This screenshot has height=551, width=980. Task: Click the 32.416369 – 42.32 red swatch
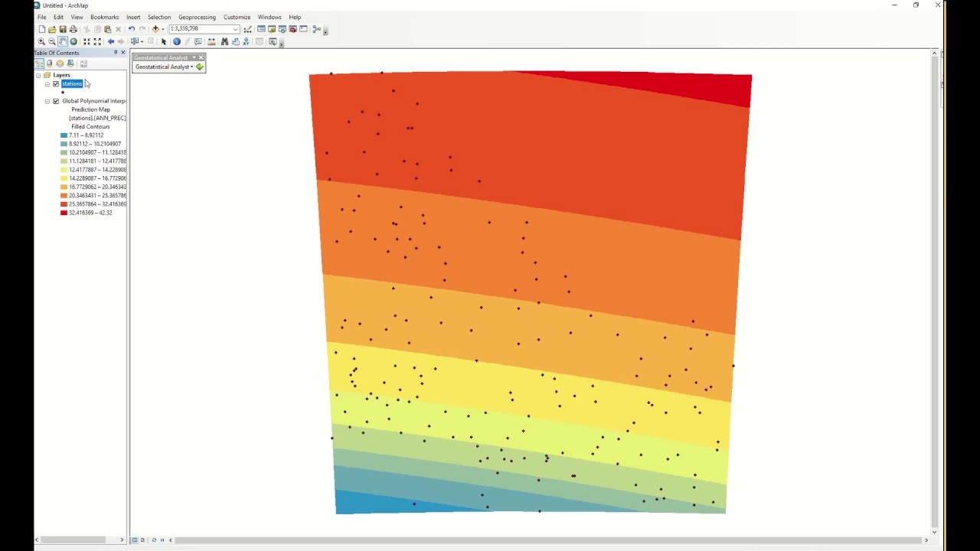(64, 213)
